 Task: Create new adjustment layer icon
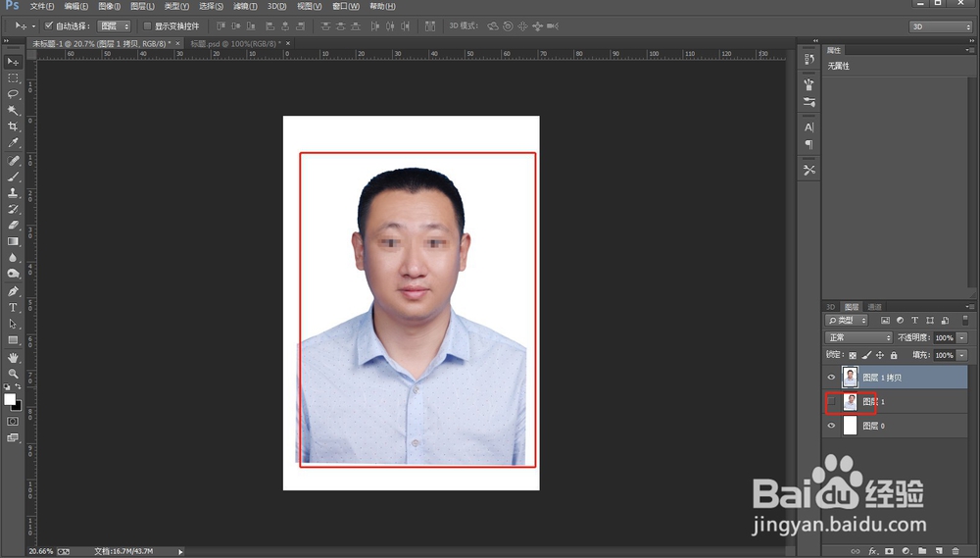point(906,551)
